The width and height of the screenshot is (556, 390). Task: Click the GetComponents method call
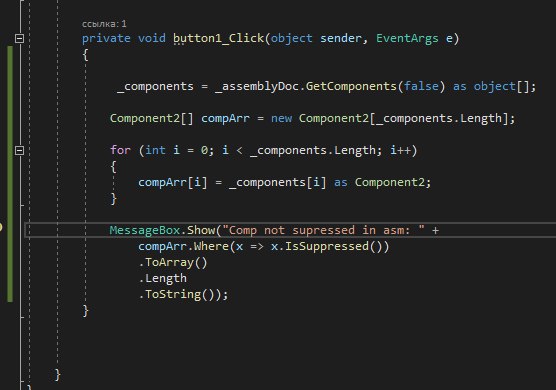pyautogui.click(x=351, y=86)
